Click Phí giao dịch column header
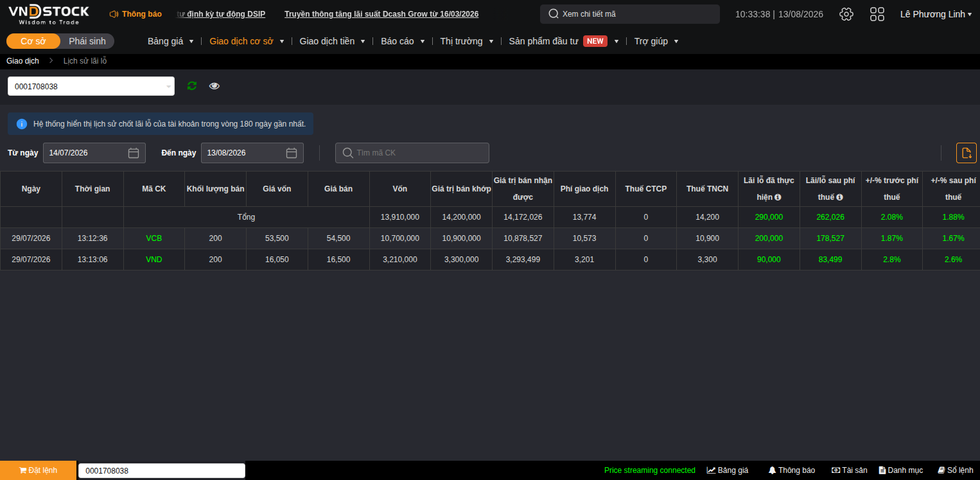 point(584,189)
